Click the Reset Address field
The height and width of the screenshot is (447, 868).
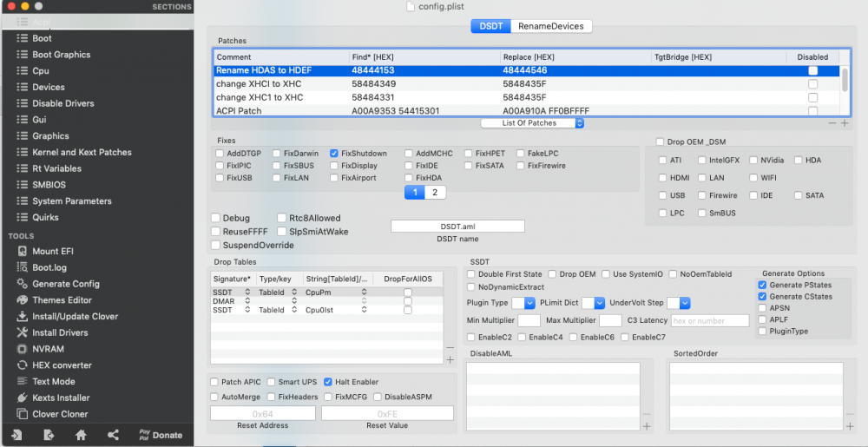click(x=263, y=413)
